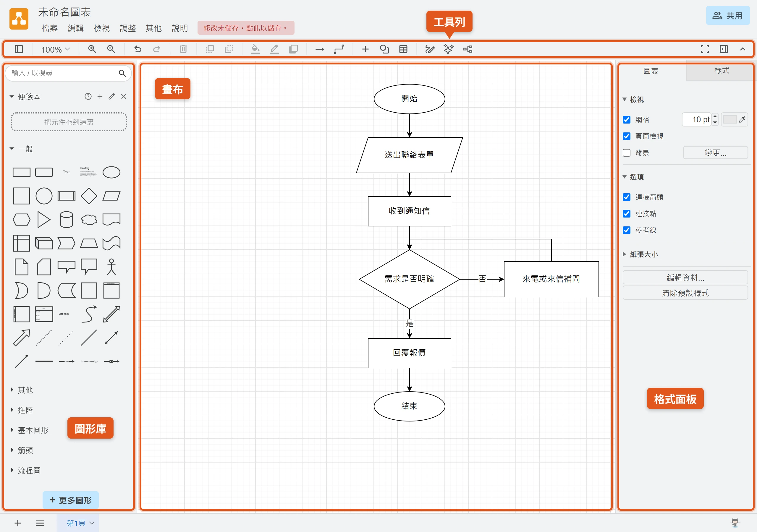Expand the 紙張大小 section
The height and width of the screenshot is (532, 757).
[x=643, y=254]
